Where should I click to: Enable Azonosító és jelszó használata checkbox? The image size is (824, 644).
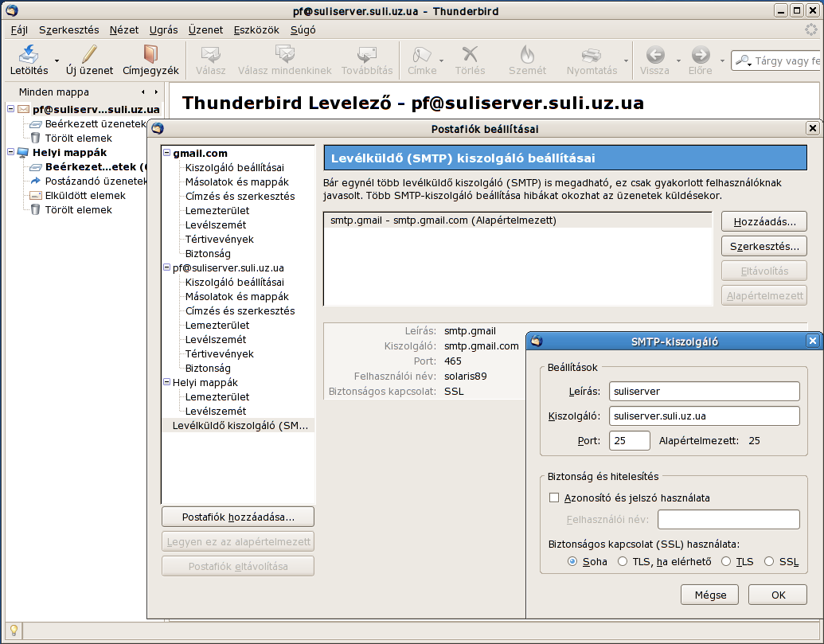[555, 498]
